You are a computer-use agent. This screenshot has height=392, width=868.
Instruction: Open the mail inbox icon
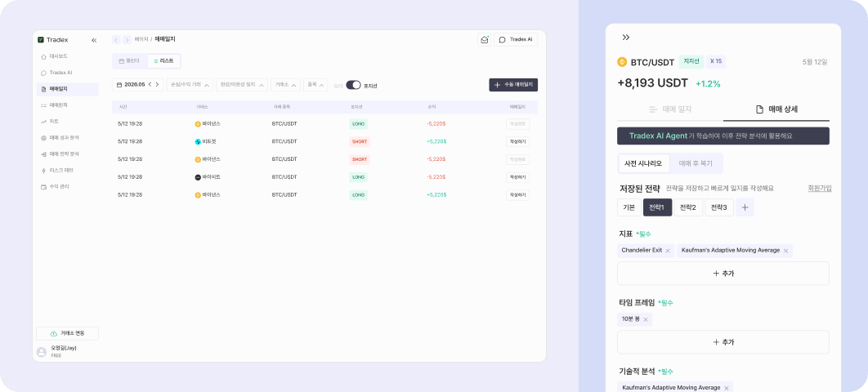[x=485, y=40]
